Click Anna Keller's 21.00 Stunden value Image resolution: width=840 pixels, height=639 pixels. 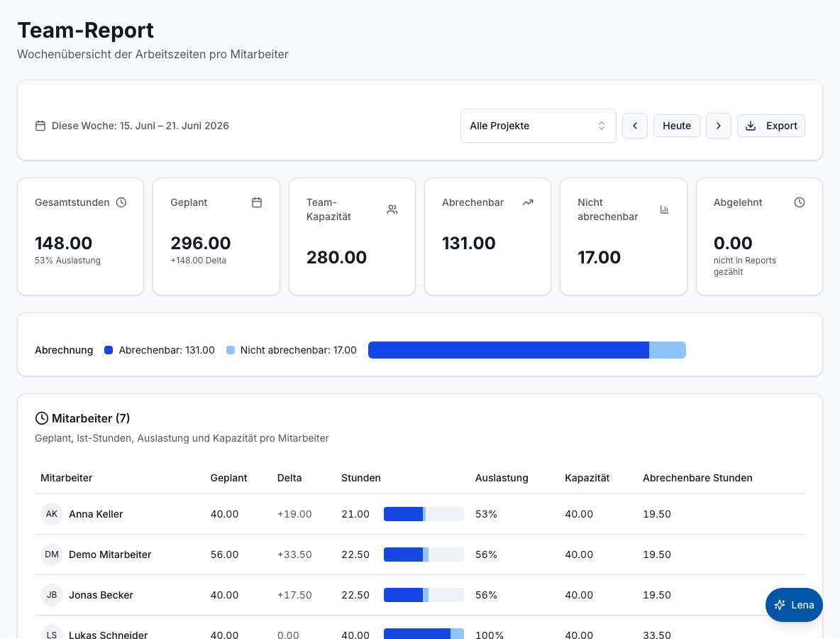(x=355, y=514)
